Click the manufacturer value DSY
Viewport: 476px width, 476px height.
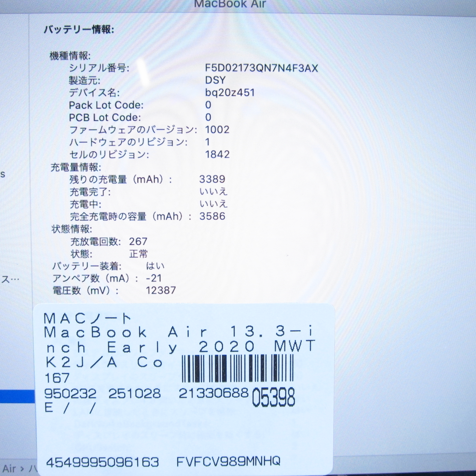(x=215, y=80)
